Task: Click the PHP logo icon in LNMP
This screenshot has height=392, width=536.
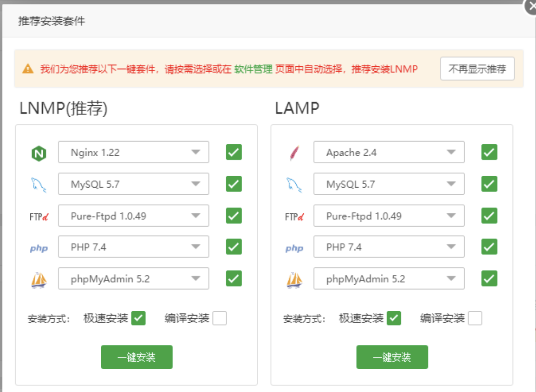Action: pyautogui.click(x=39, y=248)
